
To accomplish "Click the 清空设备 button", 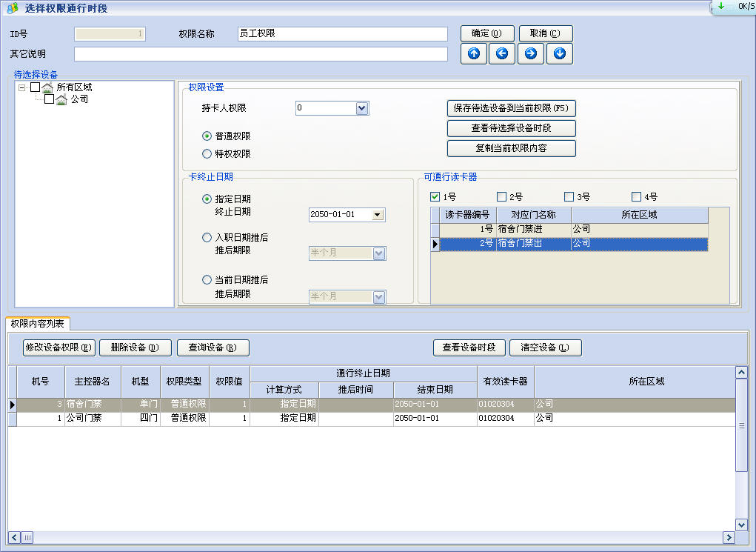I will pos(545,348).
